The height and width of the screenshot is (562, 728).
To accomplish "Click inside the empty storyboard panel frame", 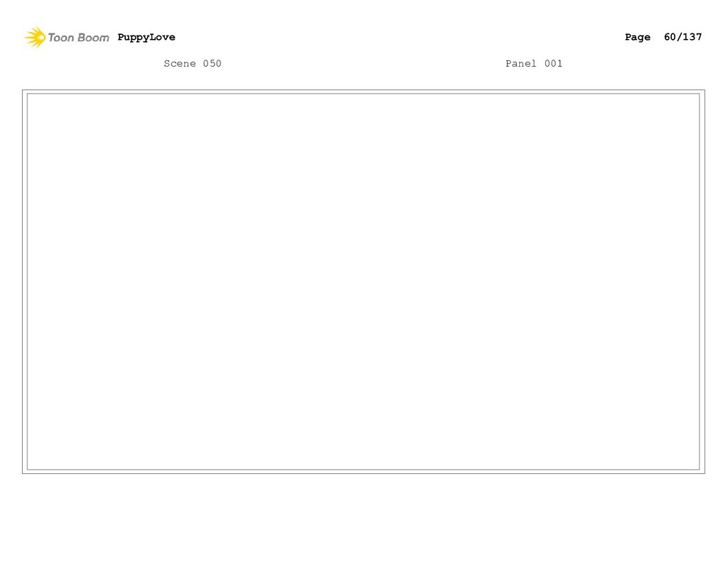I will coord(363,281).
